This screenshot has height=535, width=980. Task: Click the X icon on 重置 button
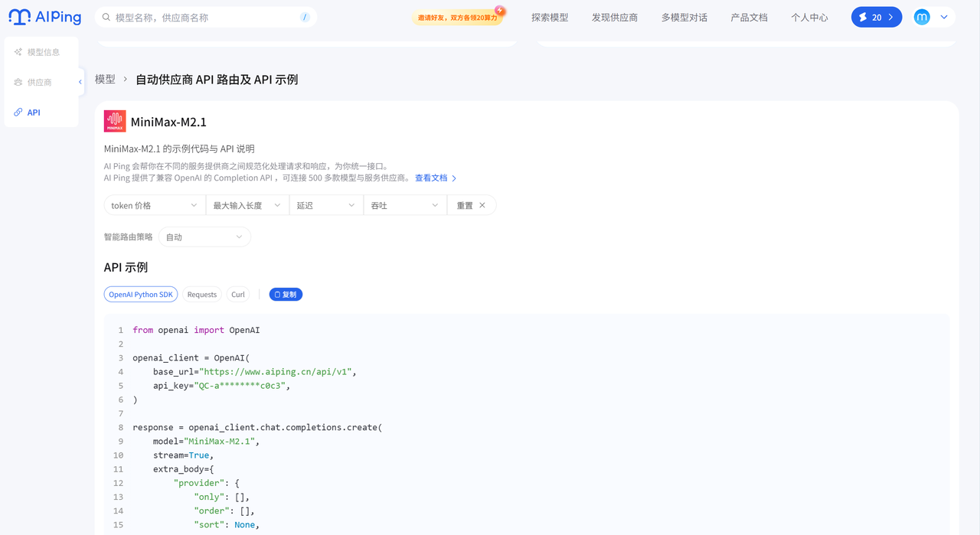(482, 205)
